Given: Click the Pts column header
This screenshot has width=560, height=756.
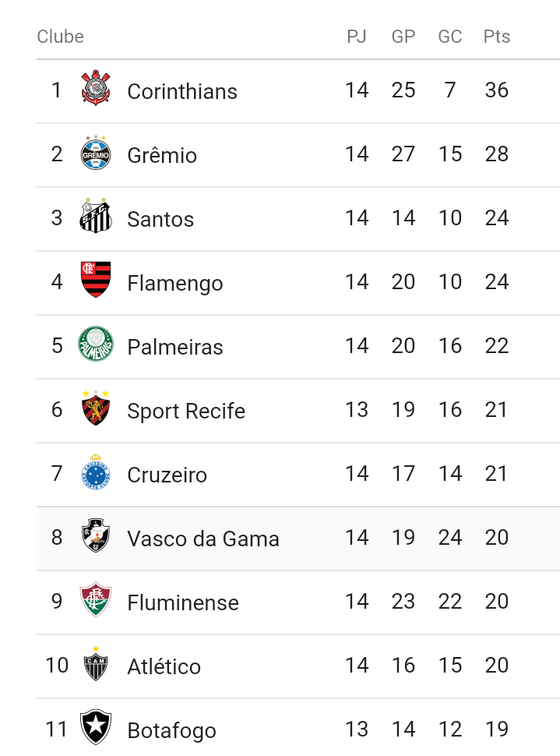Looking at the screenshot, I should pos(497,37).
